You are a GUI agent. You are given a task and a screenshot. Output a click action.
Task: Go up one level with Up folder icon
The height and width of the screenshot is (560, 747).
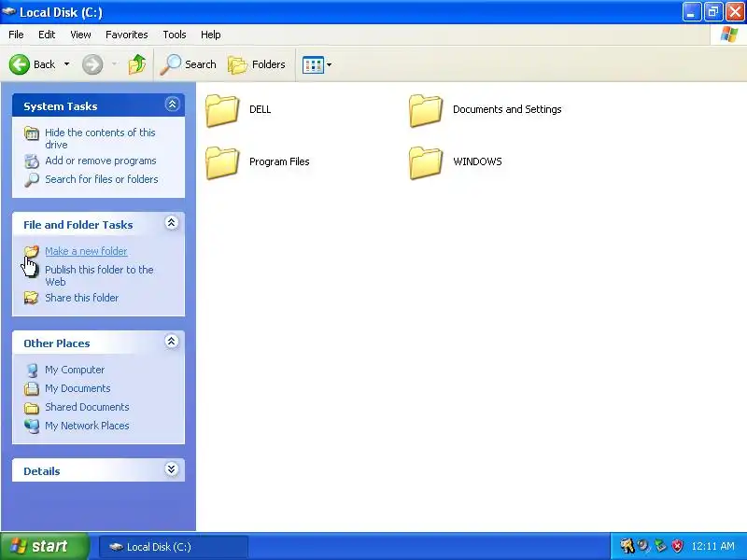click(137, 64)
